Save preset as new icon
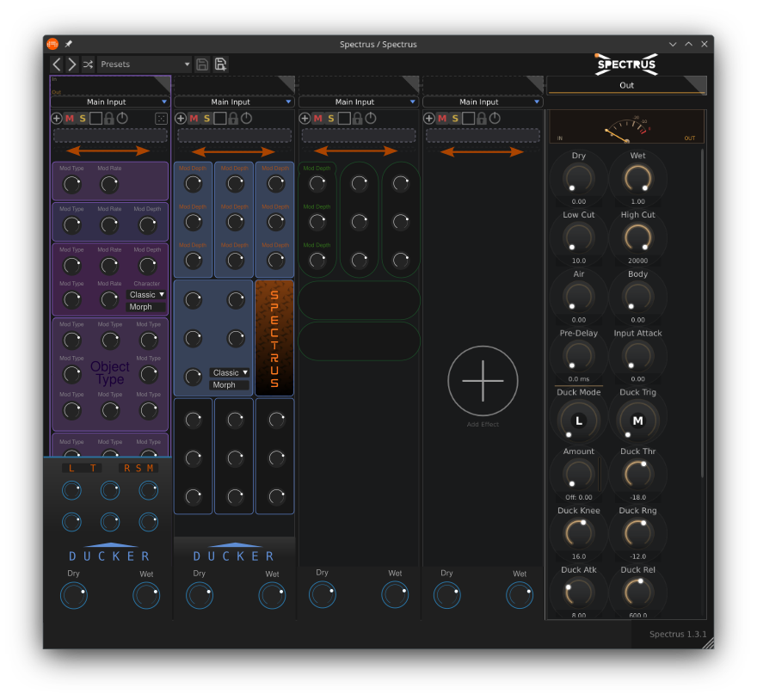This screenshot has height=700, width=757. tap(220, 64)
